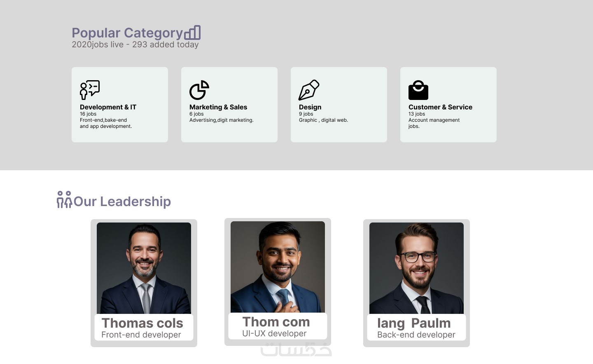
Task: Click the people icon beside Our Leadership
Action: click(x=64, y=199)
